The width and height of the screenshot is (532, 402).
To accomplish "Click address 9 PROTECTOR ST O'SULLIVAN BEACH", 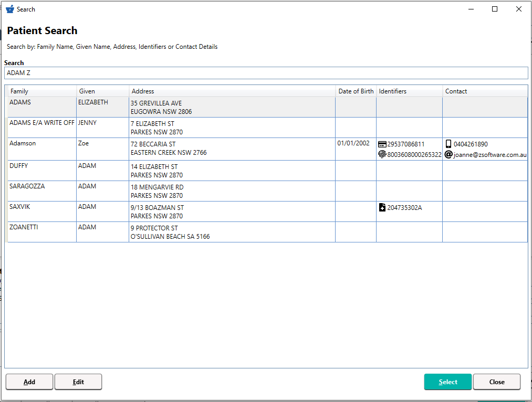I will click(x=170, y=232).
